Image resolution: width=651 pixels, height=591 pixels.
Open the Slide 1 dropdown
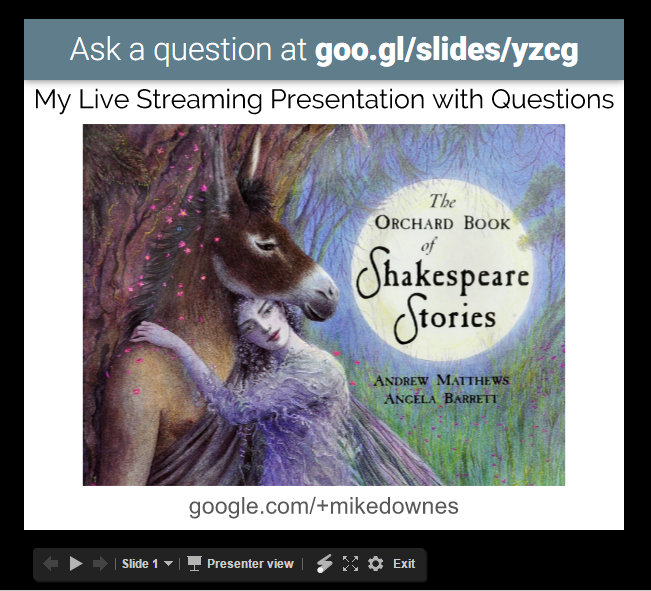pyautogui.click(x=147, y=564)
